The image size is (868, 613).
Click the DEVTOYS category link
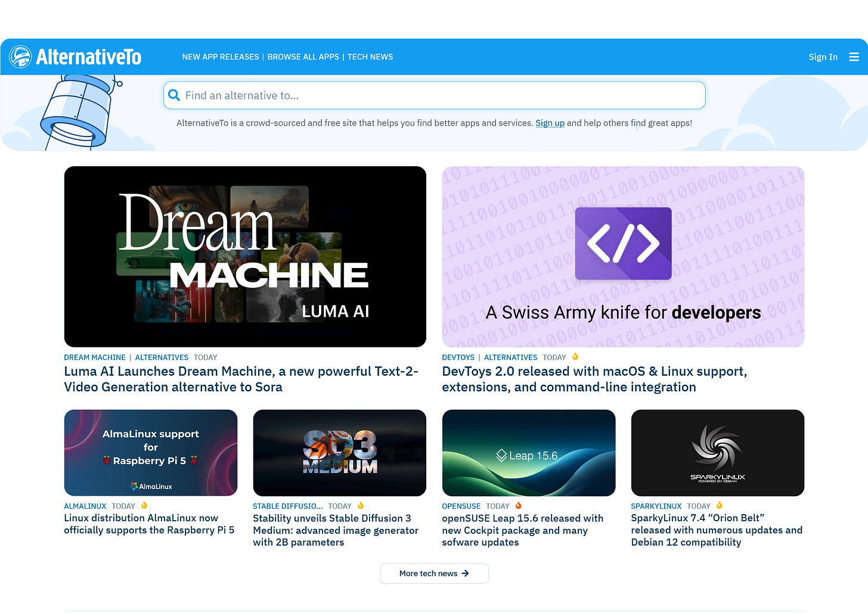458,357
